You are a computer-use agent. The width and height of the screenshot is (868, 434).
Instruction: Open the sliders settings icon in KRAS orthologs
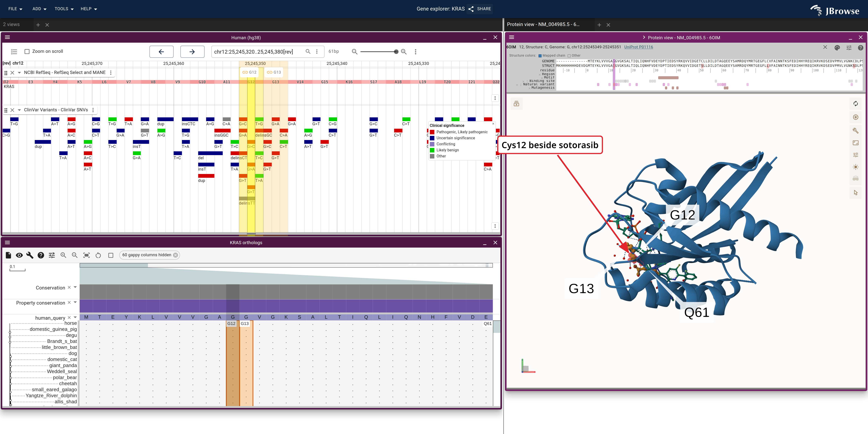click(x=52, y=255)
